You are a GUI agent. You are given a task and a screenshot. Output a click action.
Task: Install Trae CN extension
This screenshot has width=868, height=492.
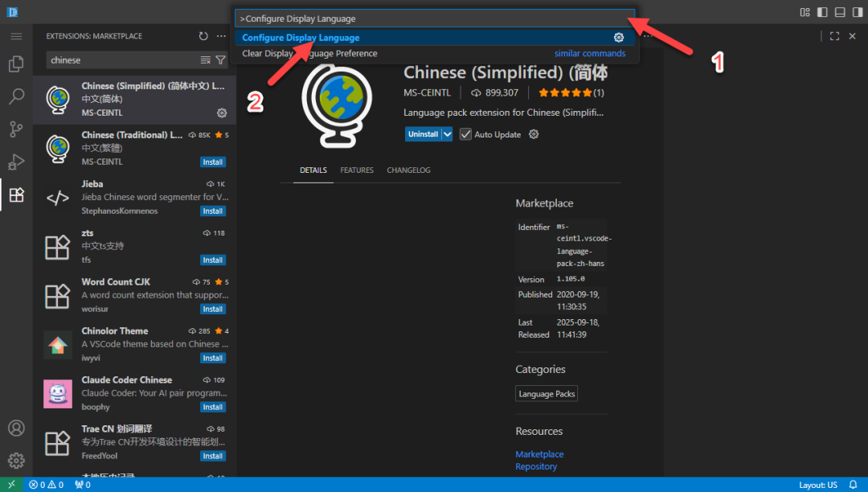click(212, 456)
